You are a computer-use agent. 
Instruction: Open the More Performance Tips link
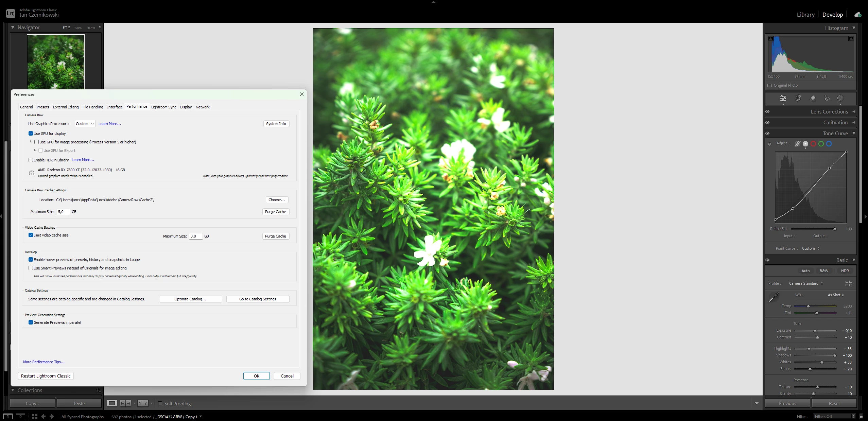44,362
